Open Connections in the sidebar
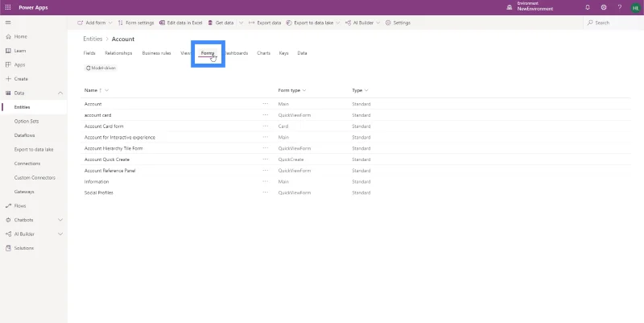Viewport: 644px width, 323px height. pyautogui.click(x=27, y=164)
